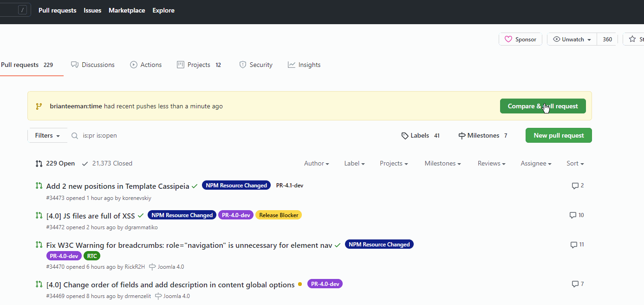Screen dimensions: 644x305
Task: Click green check status of Fix W3C Warning
Action: point(338,245)
